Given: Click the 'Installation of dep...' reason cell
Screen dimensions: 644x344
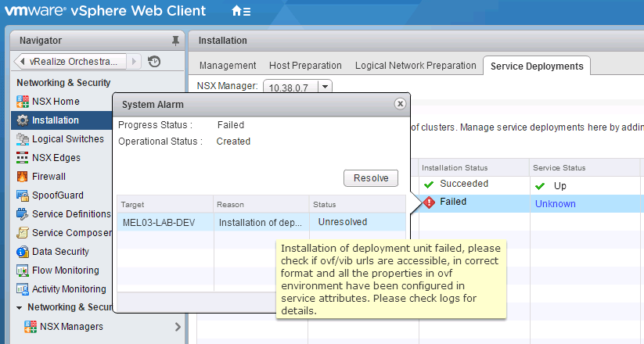Looking at the screenshot, I should coord(261,222).
